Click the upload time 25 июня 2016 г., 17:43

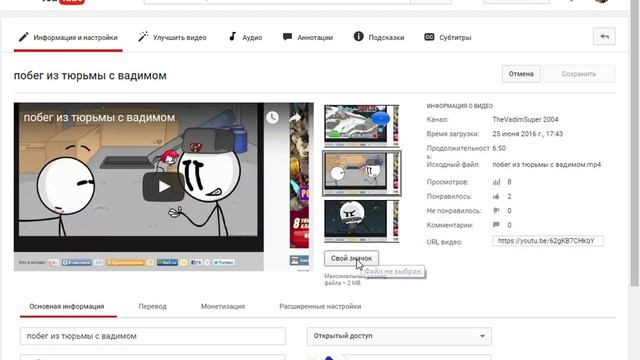pos(527,134)
